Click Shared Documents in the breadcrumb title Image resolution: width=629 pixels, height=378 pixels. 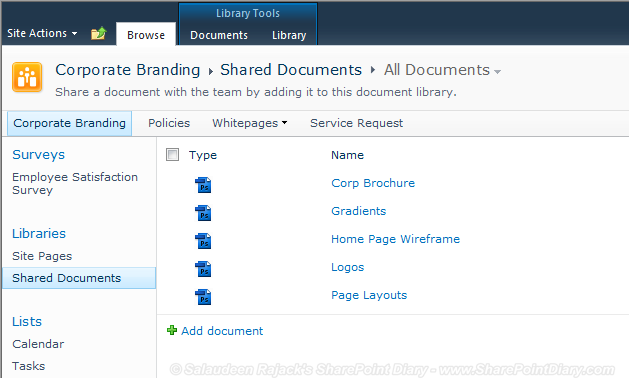pyautogui.click(x=291, y=70)
